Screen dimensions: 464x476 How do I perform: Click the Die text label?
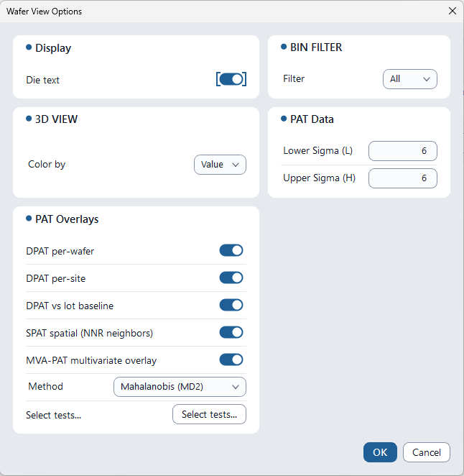pos(43,80)
